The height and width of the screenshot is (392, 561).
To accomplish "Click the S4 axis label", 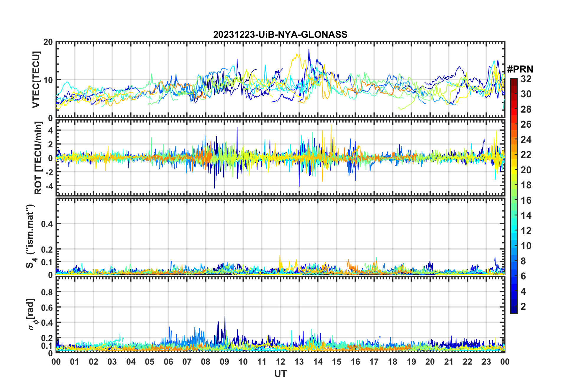I will click(31, 236).
